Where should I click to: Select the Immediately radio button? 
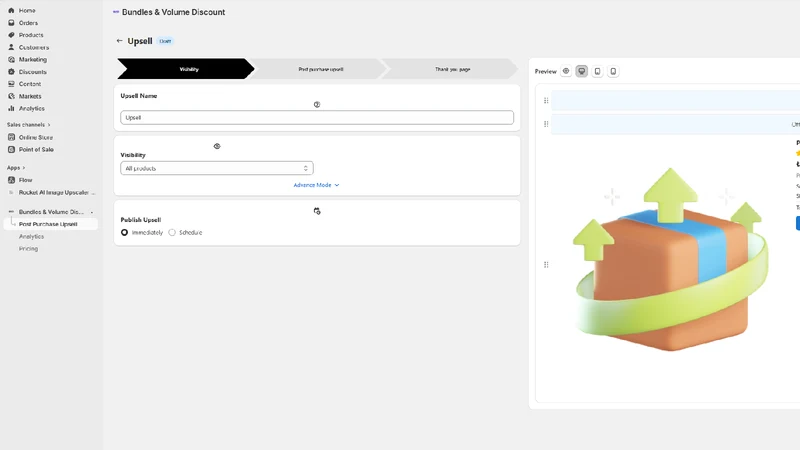pyautogui.click(x=124, y=233)
